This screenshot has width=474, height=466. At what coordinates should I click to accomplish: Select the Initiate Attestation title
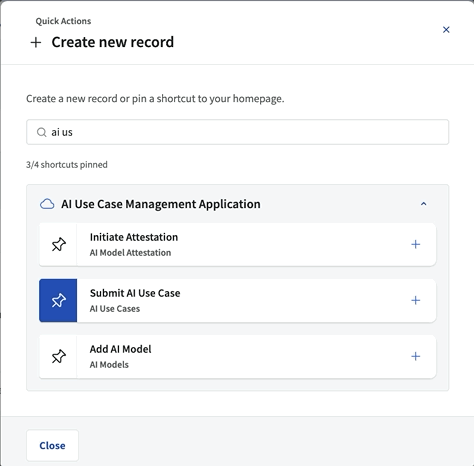click(134, 237)
